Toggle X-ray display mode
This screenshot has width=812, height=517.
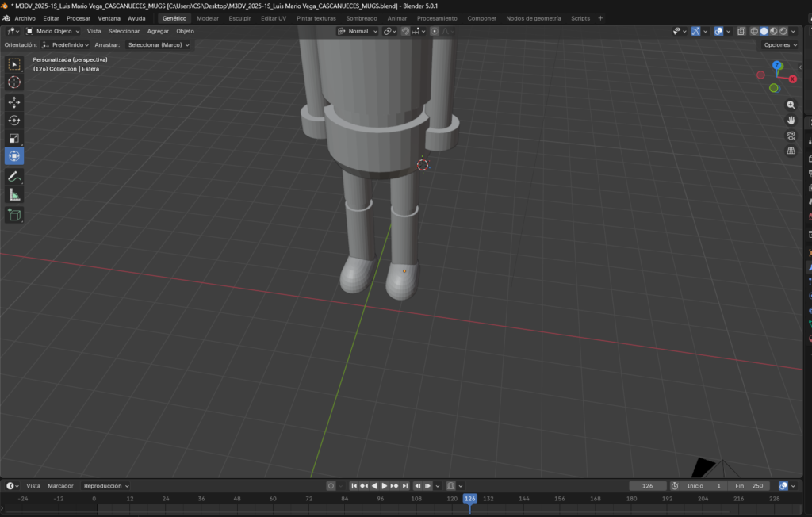[741, 31]
